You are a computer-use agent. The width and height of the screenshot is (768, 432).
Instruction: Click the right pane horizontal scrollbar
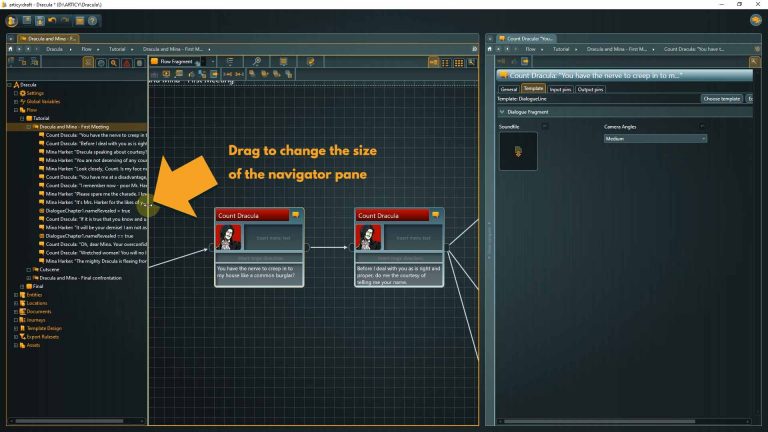click(x=600, y=421)
